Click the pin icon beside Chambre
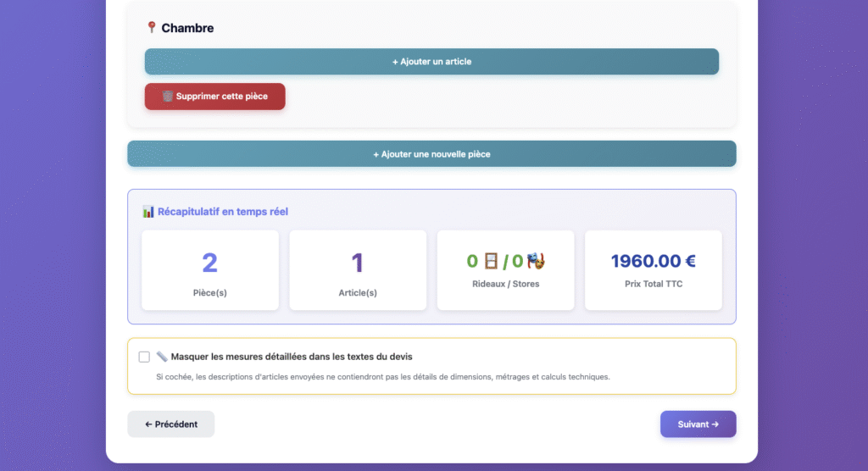The height and width of the screenshot is (471, 868). click(152, 28)
